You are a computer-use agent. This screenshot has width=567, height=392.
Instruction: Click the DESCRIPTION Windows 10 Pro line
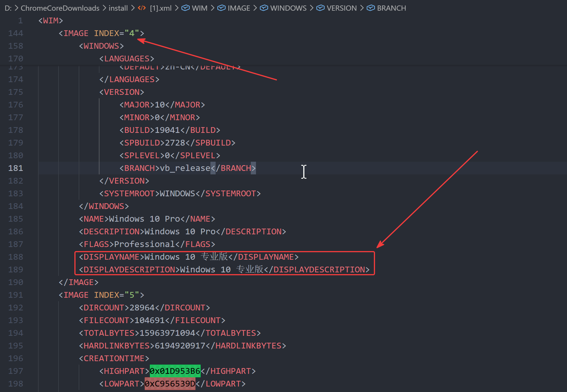coord(182,232)
